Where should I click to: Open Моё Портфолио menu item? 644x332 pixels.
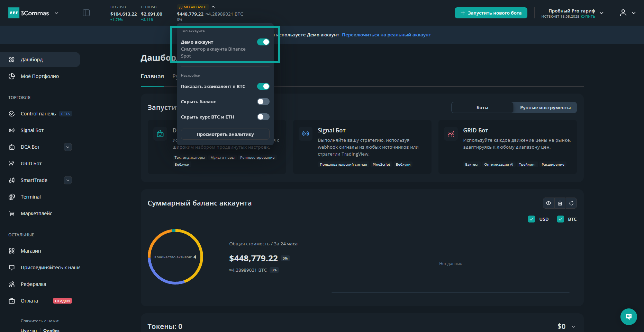(x=40, y=76)
